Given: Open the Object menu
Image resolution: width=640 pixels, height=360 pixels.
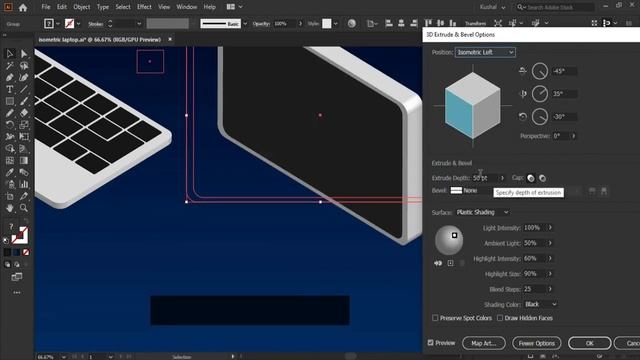Looking at the screenshot, I should (82, 7).
